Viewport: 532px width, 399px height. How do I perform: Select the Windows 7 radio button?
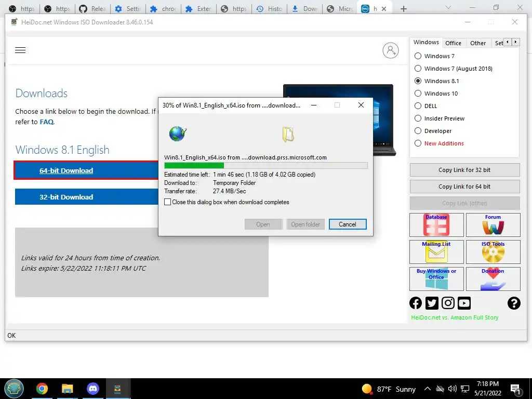[x=418, y=56]
